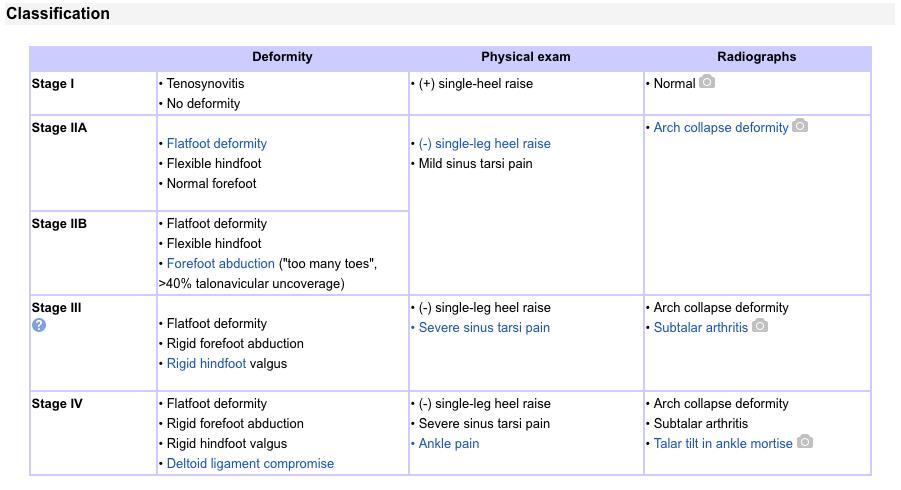Click camera icon next to Subtalar arthritis link
This screenshot has height=490, width=901.
pos(760,326)
